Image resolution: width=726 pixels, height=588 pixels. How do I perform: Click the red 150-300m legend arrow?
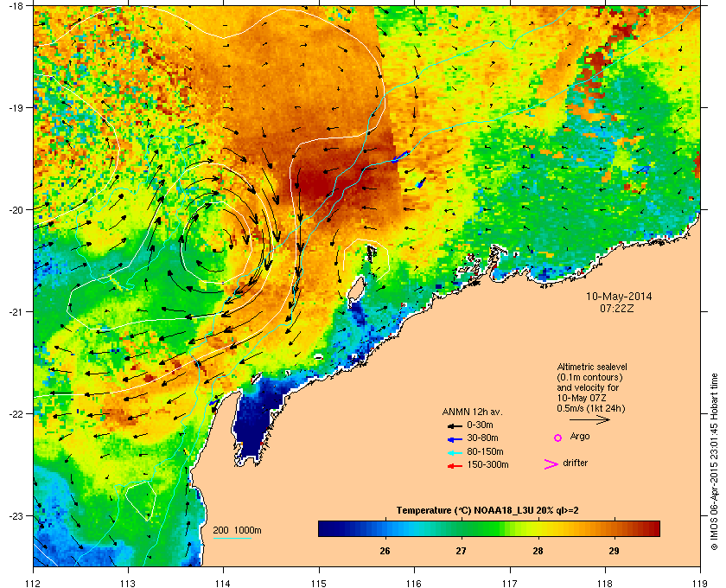point(455,466)
